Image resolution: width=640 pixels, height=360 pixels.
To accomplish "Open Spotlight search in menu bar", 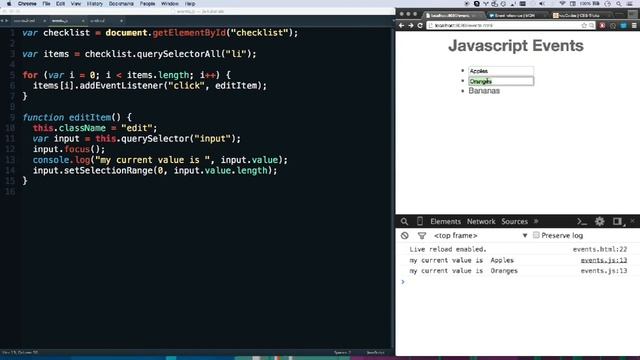I will (x=619, y=4).
